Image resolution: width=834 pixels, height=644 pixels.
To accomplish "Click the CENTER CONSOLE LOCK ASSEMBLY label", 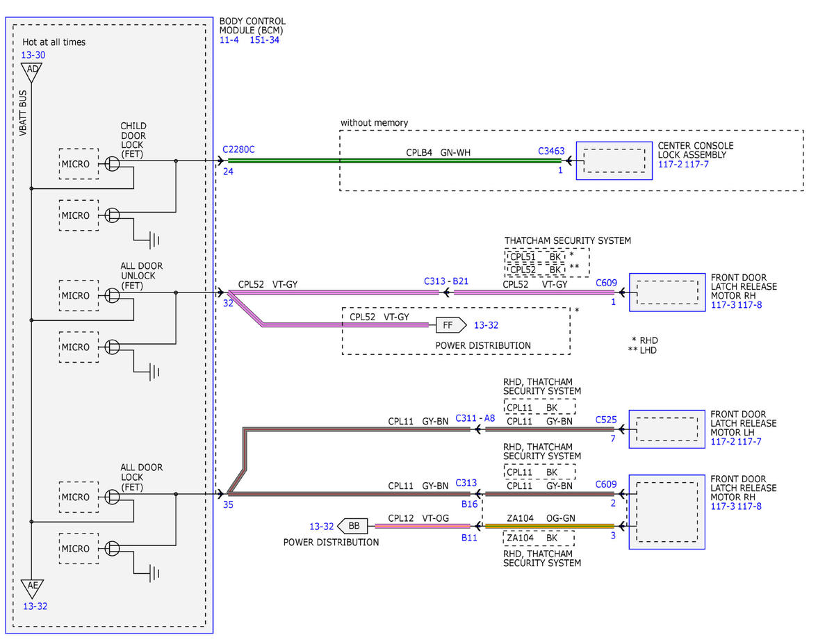I will 696,150.
